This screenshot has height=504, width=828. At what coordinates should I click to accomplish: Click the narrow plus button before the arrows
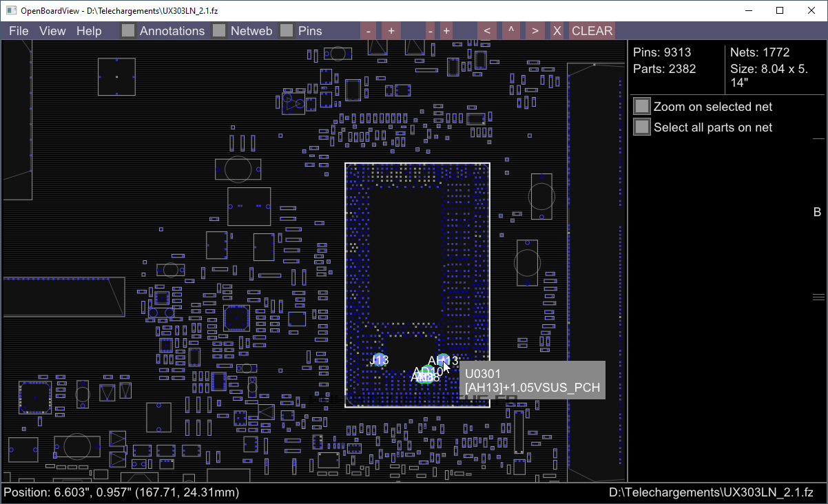coord(446,31)
